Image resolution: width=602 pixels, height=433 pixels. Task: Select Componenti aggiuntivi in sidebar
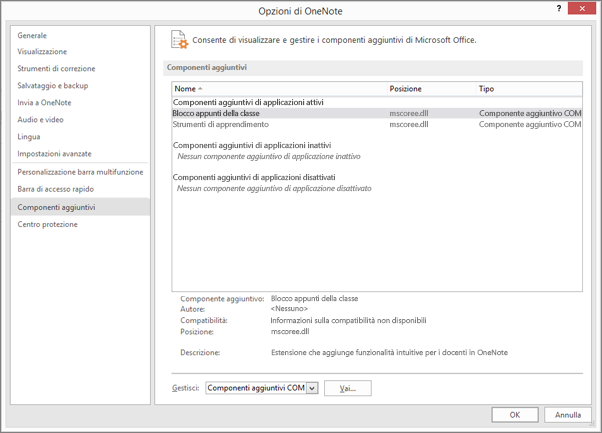[80, 207]
